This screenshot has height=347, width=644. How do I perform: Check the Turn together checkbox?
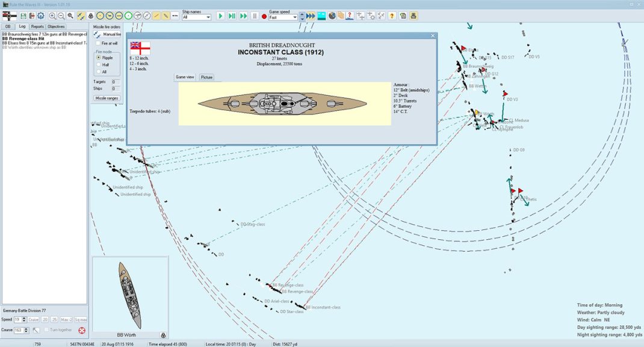click(46, 330)
